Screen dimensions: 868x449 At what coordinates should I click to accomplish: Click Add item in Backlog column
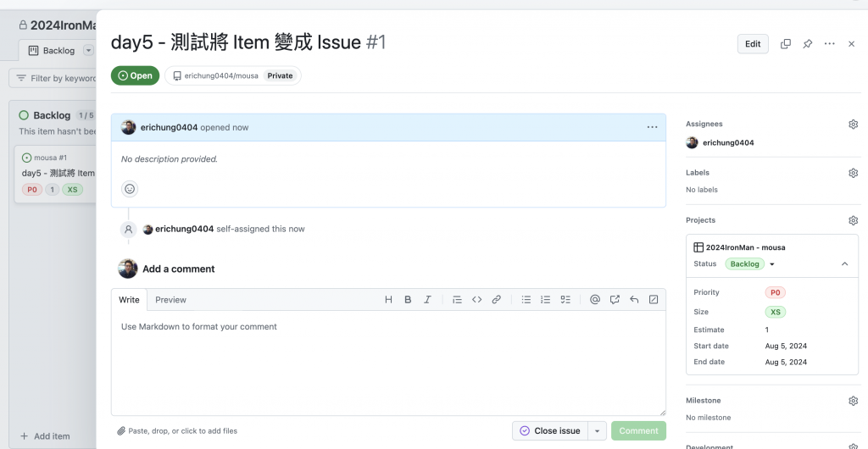tap(46, 435)
